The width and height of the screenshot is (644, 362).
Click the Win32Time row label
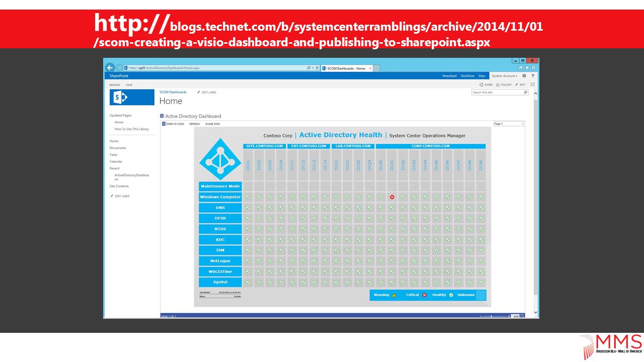pyautogui.click(x=220, y=271)
